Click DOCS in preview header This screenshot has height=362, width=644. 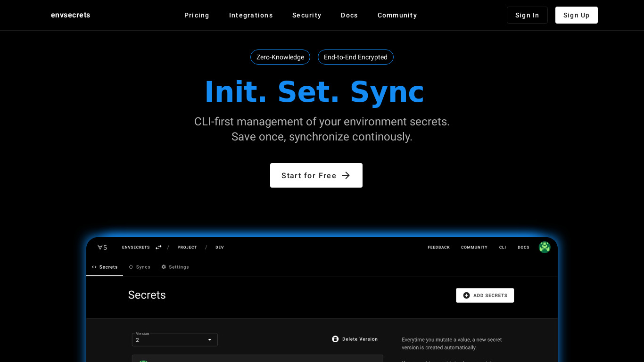(523, 247)
